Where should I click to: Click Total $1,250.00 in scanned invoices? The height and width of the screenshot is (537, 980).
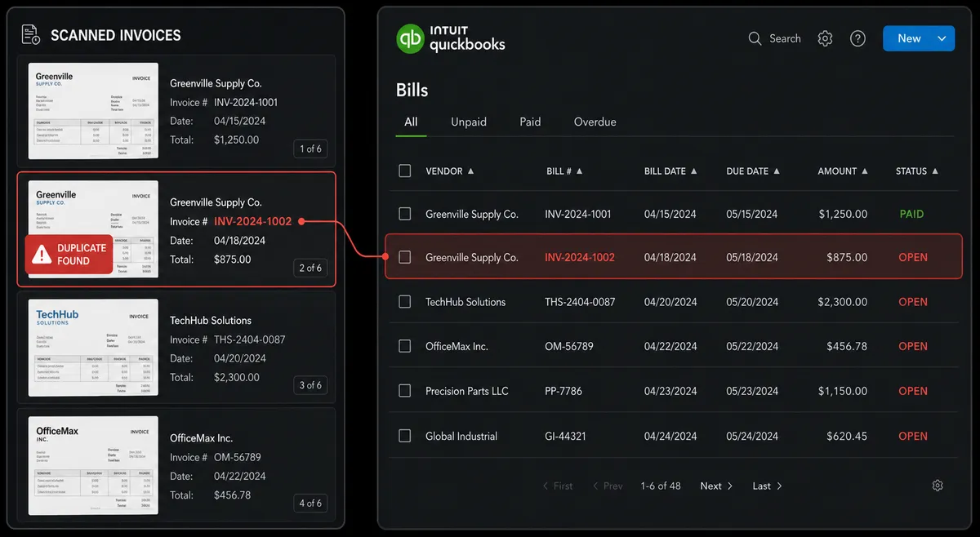click(236, 140)
